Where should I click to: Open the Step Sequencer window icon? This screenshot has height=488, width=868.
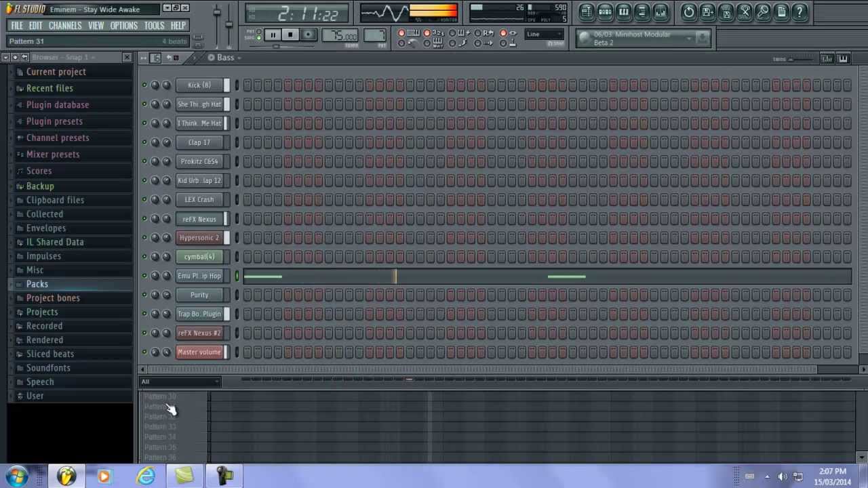coord(605,12)
